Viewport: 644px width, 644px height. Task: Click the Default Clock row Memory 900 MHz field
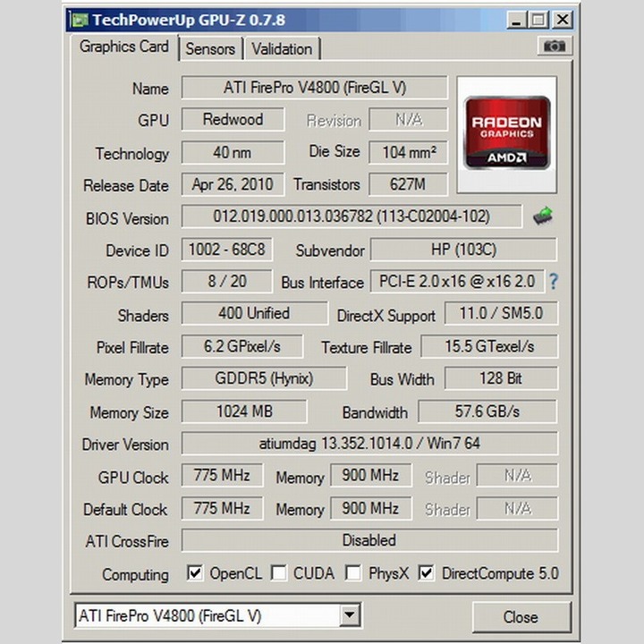point(371,508)
